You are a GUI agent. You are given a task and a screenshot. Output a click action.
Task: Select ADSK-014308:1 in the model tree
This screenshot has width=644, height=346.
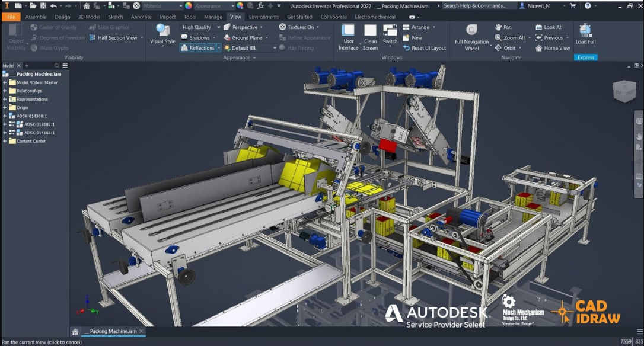(31, 116)
